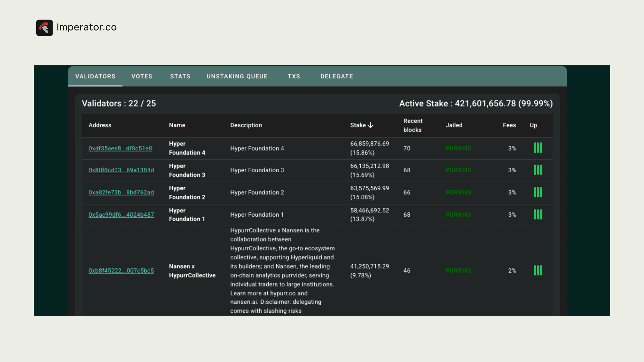This screenshot has height=362, width=644.
Task: Click uptime bars for Hyper Foundation 2
Action: click(538, 192)
